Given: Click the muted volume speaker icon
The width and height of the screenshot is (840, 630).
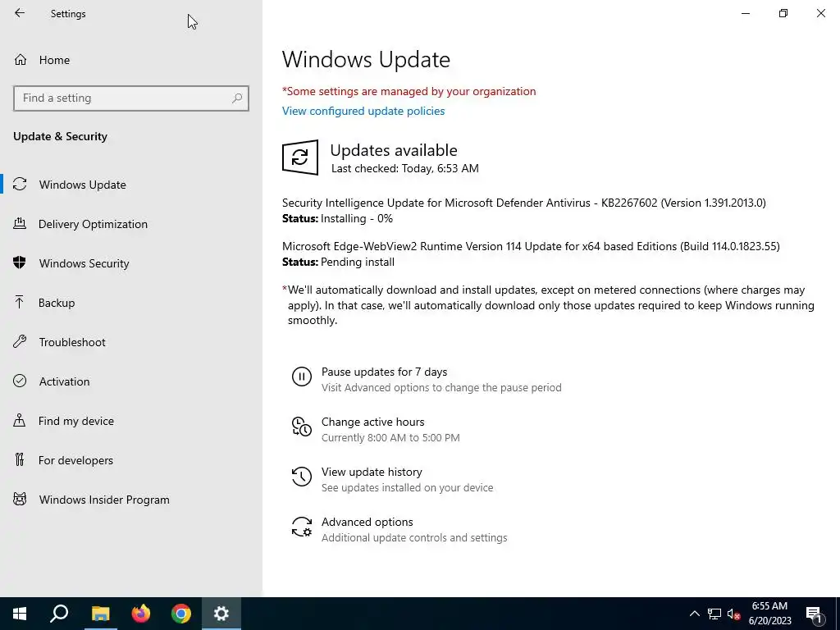Looking at the screenshot, I should click(734, 614).
